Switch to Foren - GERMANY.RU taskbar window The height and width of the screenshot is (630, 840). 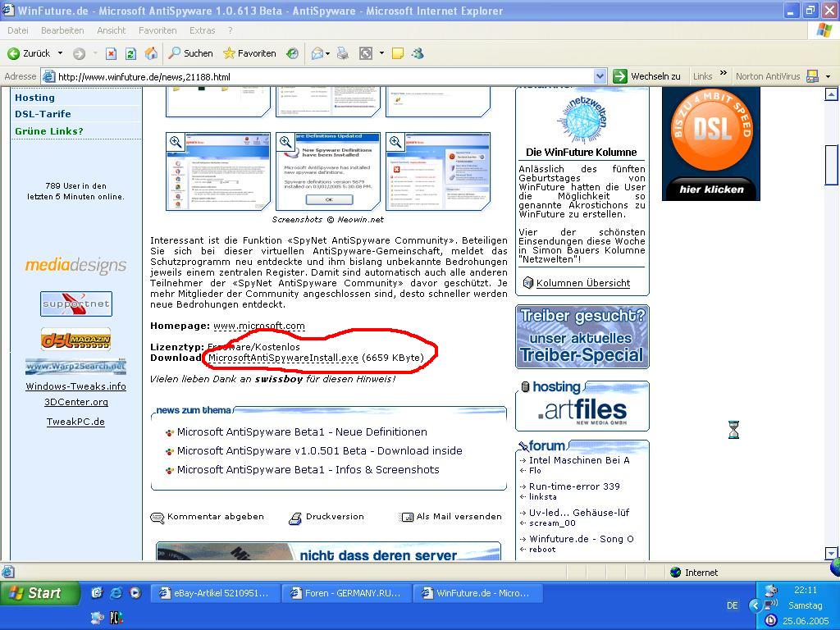coord(346,593)
